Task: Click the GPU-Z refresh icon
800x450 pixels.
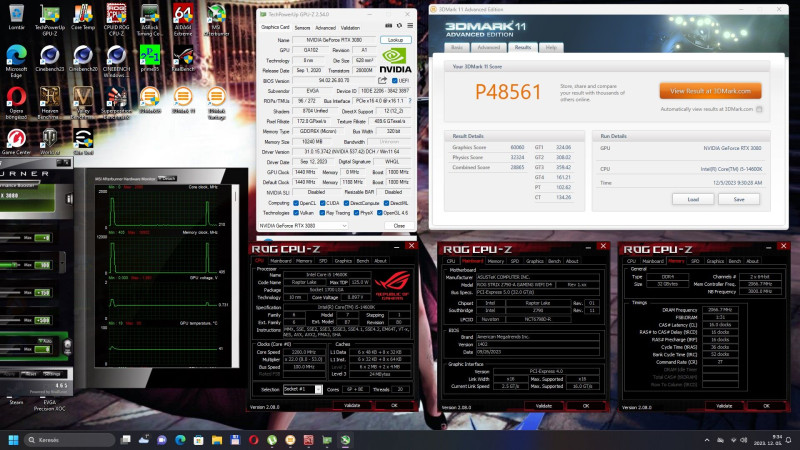Action: pos(399,26)
